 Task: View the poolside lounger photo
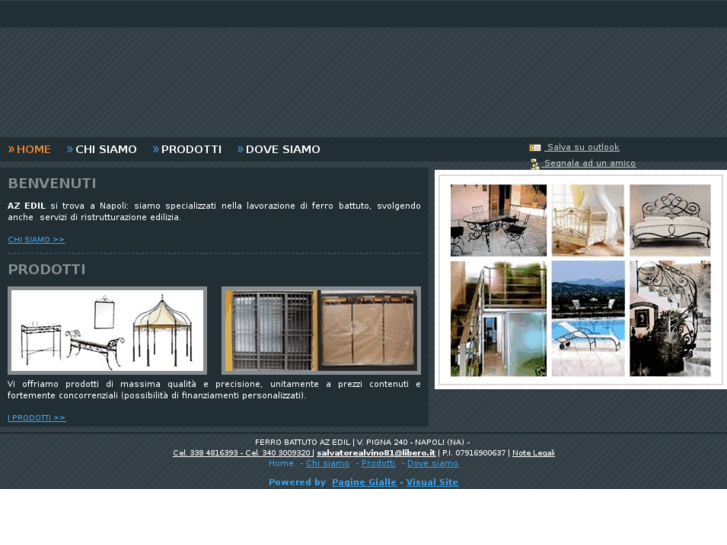(588, 319)
